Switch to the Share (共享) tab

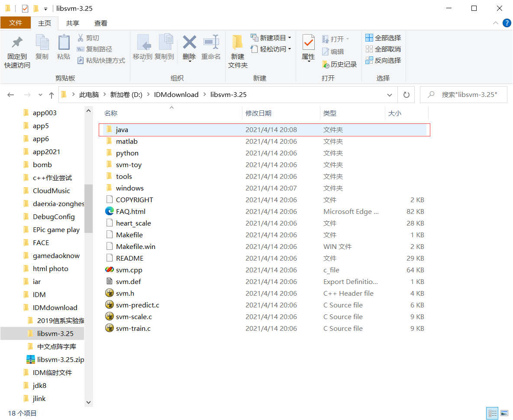tap(73, 23)
